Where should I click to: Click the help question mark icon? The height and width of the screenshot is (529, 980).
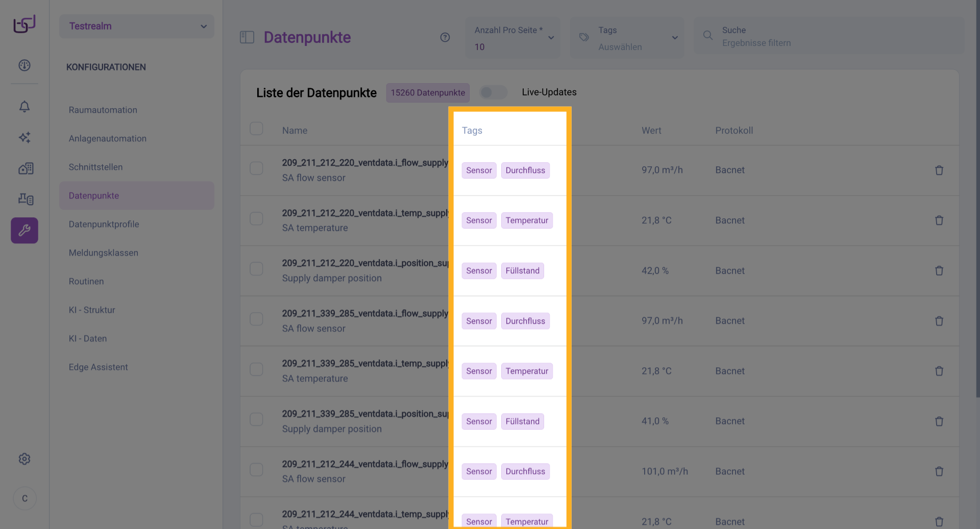coord(445,37)
